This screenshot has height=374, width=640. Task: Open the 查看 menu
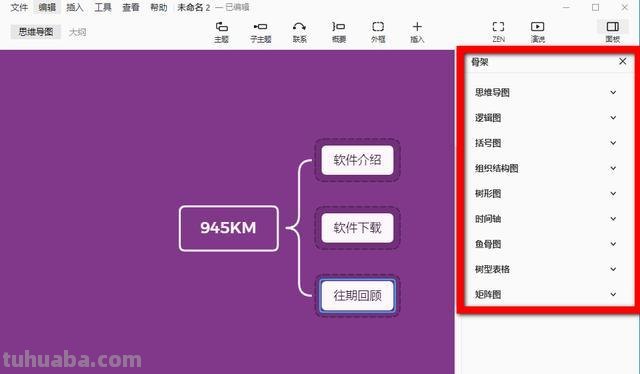coord(131,7)
